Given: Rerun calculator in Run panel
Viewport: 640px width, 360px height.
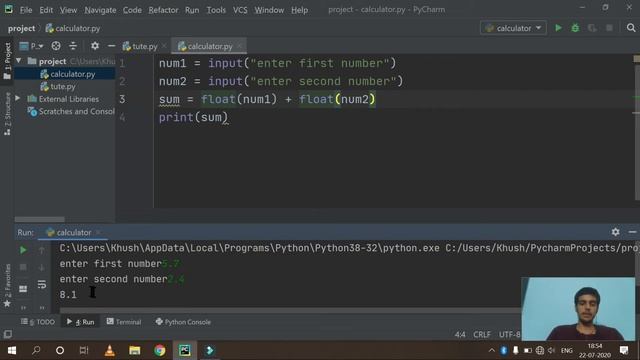Looking at the screenshot, I should click(23, 250).
